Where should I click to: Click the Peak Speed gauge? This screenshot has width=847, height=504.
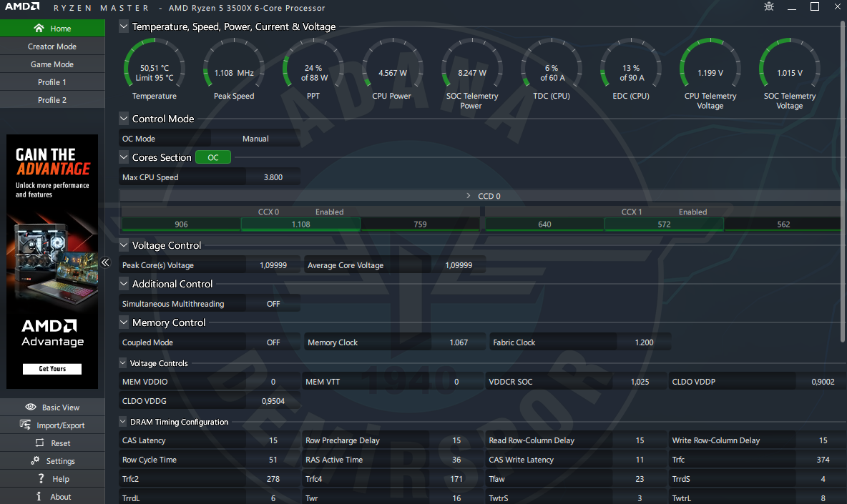(x=234, y=69)
